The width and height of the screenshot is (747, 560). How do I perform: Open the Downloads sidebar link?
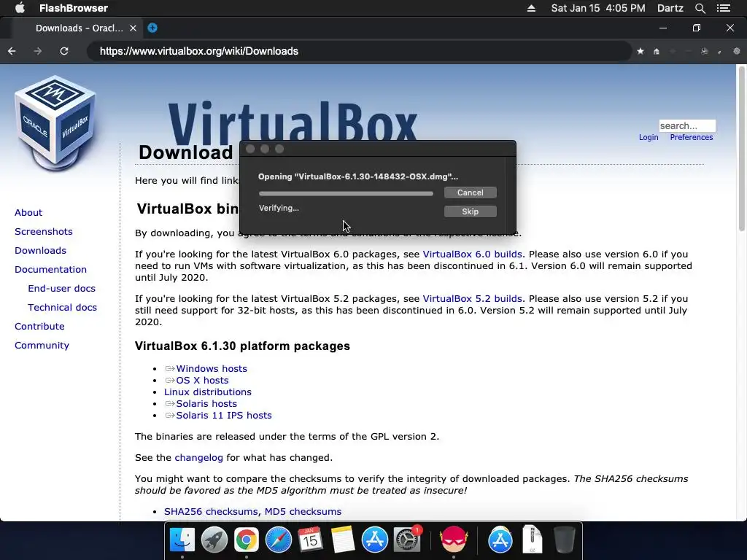[x=40, y=251]
